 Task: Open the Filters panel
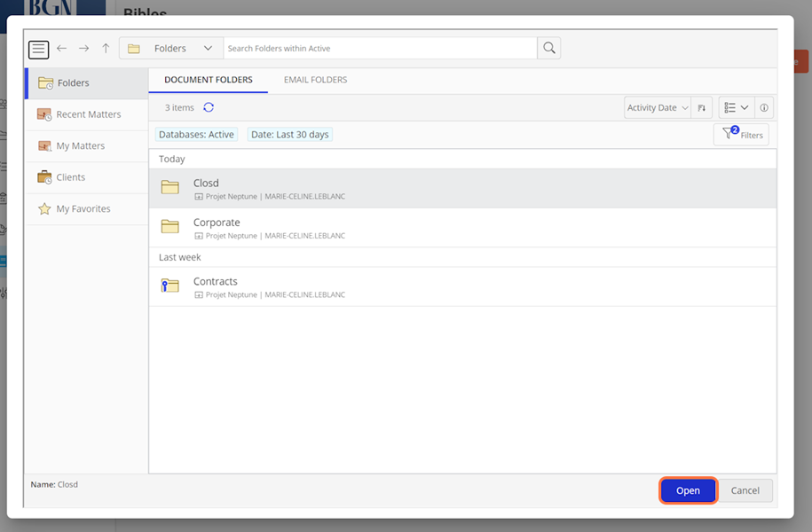[x=742, y=135]
